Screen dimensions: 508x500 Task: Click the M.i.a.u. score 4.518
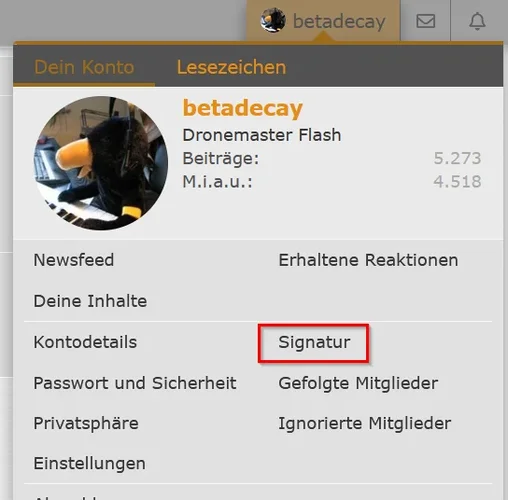coord(457,182)
